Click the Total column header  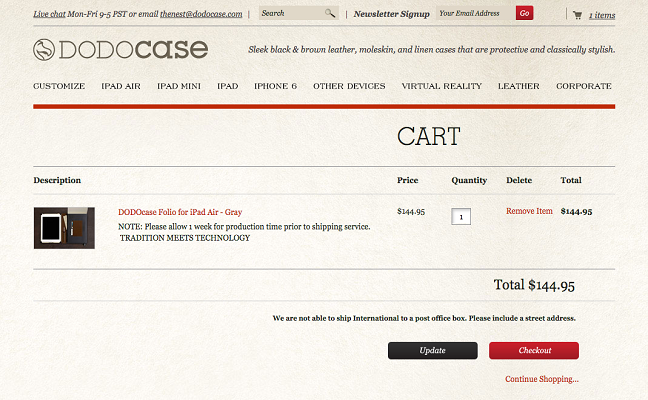(x=571, y=180)
